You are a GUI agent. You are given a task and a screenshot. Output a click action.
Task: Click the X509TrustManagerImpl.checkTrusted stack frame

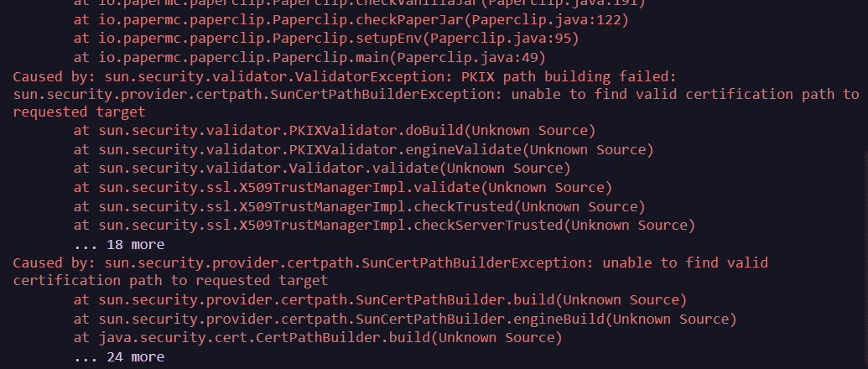click(359, 206)
